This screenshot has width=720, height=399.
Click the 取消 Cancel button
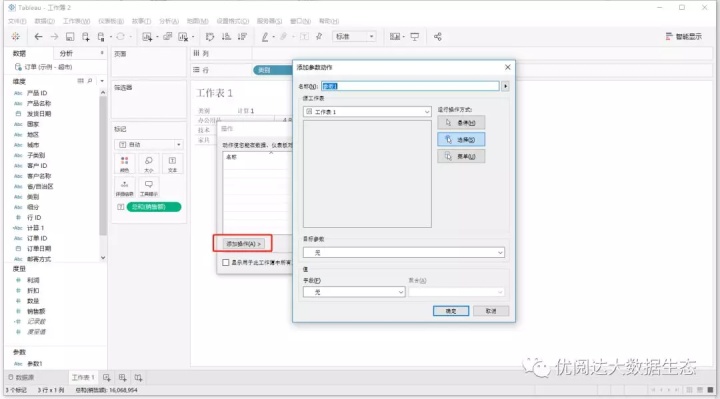491,311
